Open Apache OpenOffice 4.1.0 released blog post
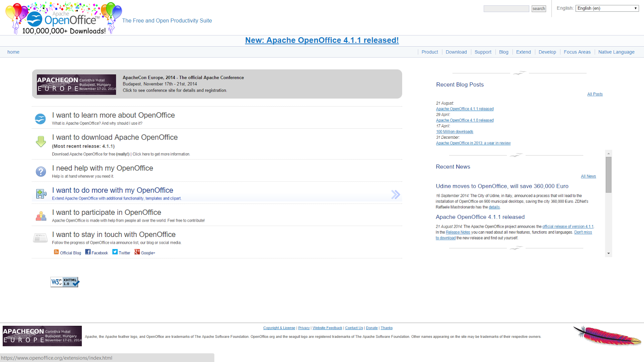Viewport: 644px width, 362px height. point(464,120)
